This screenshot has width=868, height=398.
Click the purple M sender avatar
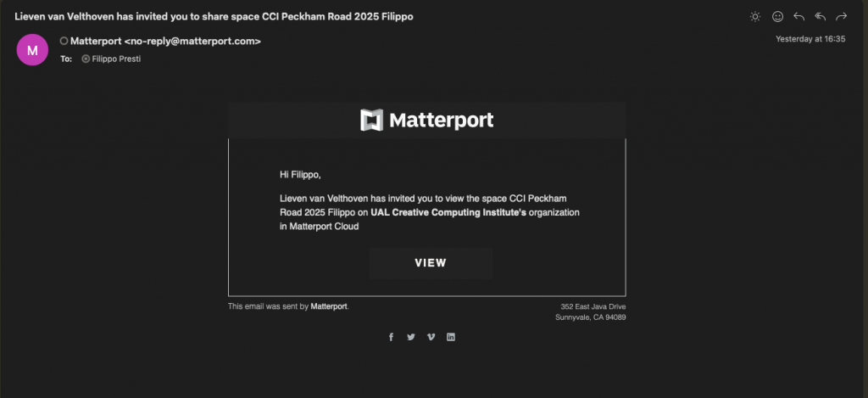click(x=32, y=50)
